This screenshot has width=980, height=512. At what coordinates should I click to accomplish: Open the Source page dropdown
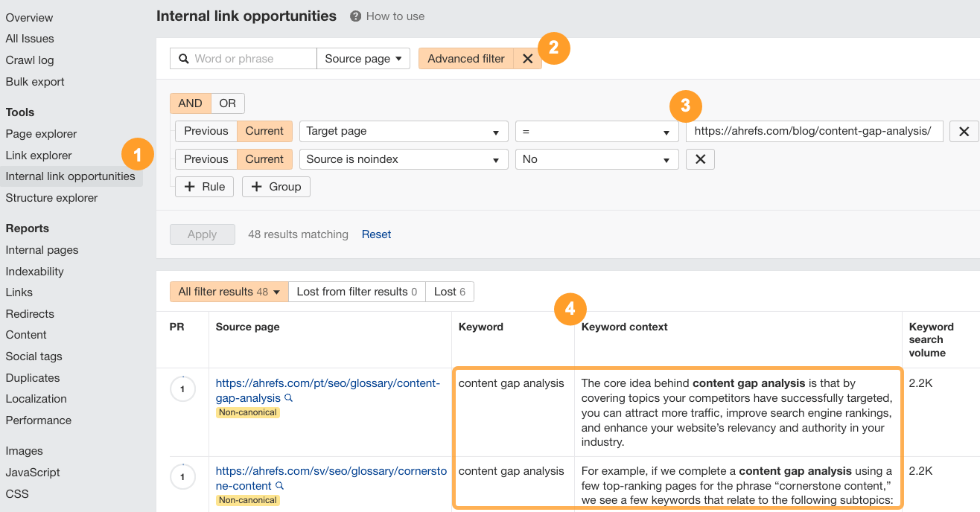pyautogui.click(x=363, y=58)
